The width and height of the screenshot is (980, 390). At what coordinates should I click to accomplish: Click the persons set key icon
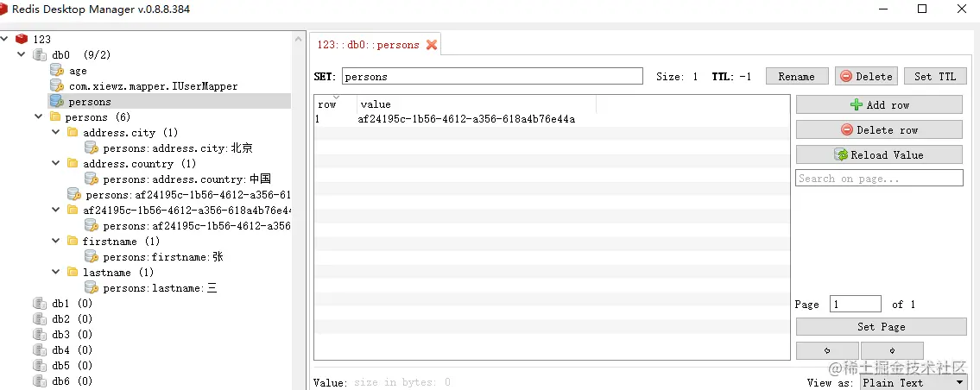(x=57, y=101)
